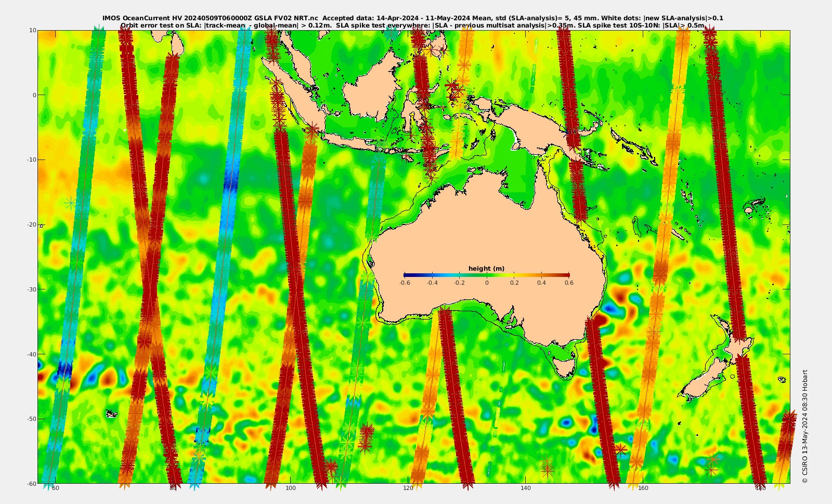Image resolution: width=832 pixels, height=504 pixels.
Task: Click the latitude axis label 0
Action: 35,95
